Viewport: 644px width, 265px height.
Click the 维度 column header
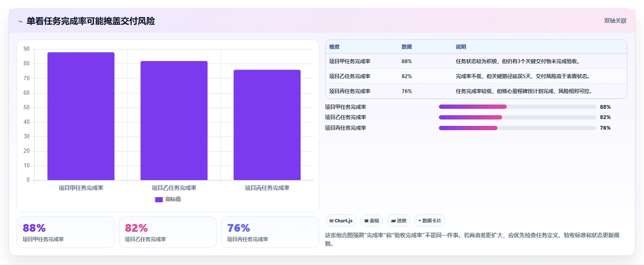335,47
